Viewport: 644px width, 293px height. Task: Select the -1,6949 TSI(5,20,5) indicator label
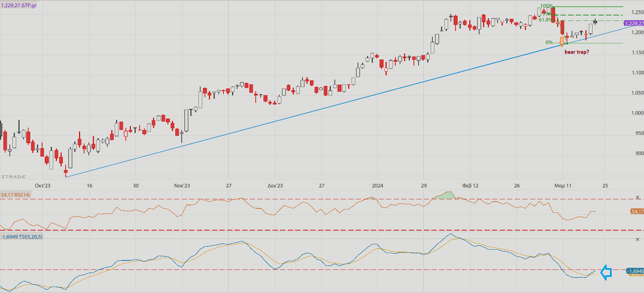tap(22, 237)
